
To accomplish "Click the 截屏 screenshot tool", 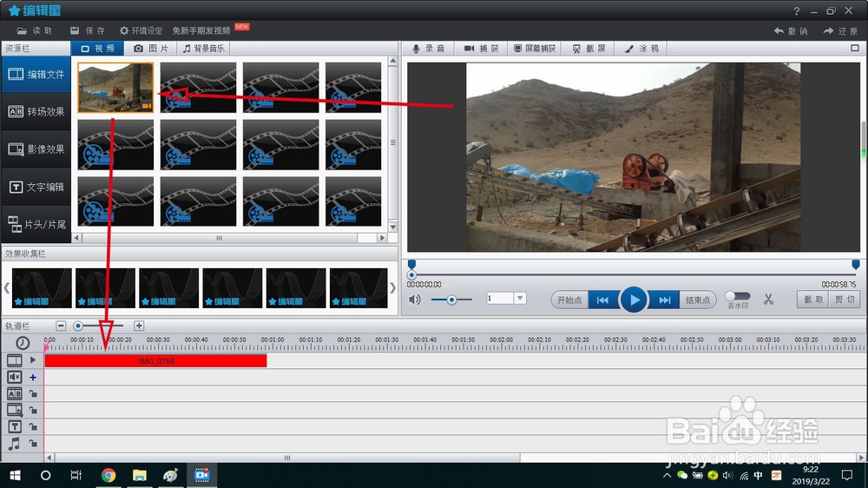I will [x=589, y=49].
